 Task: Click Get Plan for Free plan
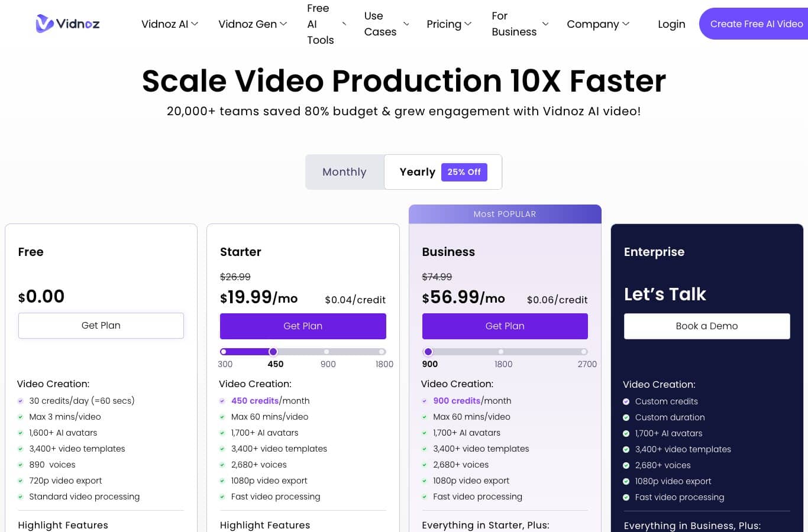click(101, 326)
